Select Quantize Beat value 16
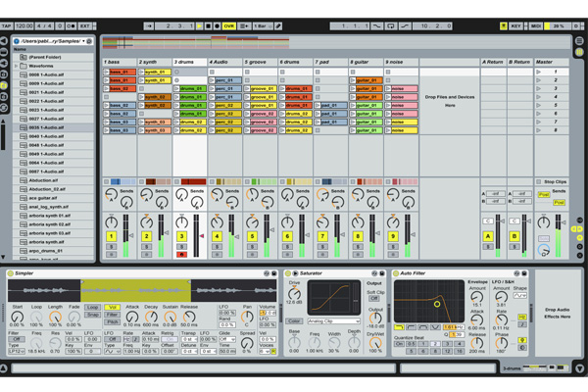The image size is (588, 392). click(x=459, y=352)
